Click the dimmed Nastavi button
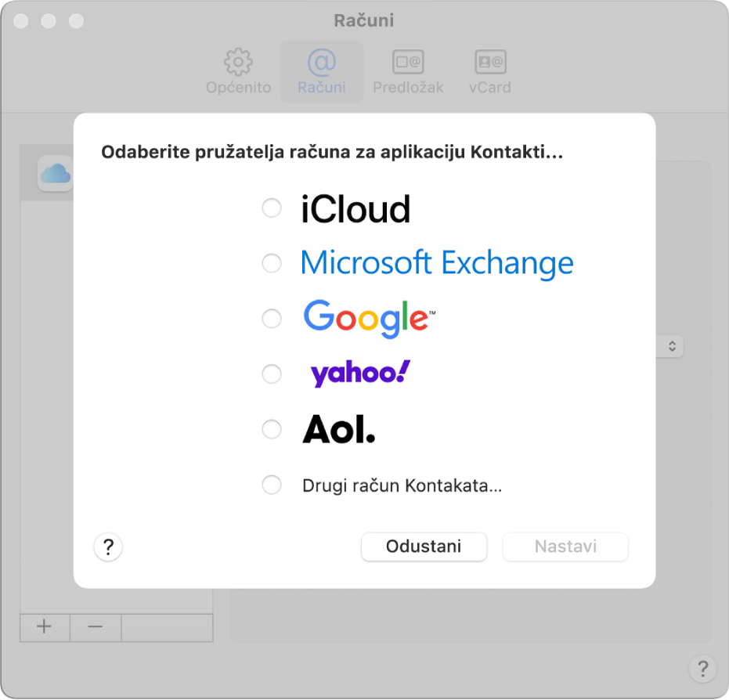The width and height of the screenshot is (729, 700). point(565,547)
